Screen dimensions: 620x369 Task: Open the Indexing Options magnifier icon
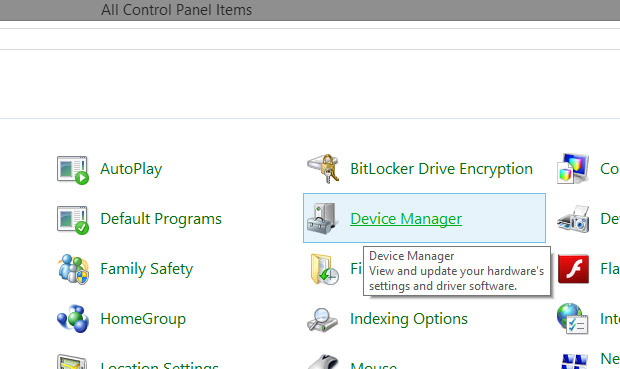[x=322, y=319]
